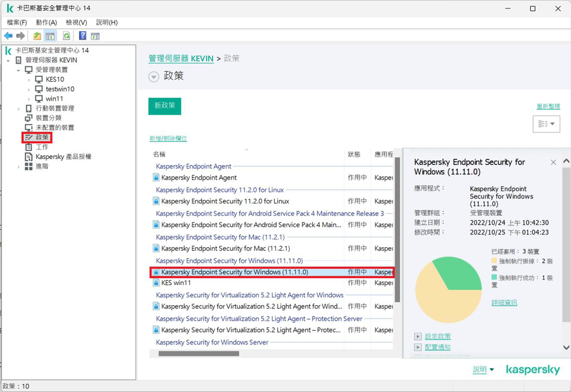Click the Refresh toolbar icon
571x392 pixels.
[x=66, y=36]
